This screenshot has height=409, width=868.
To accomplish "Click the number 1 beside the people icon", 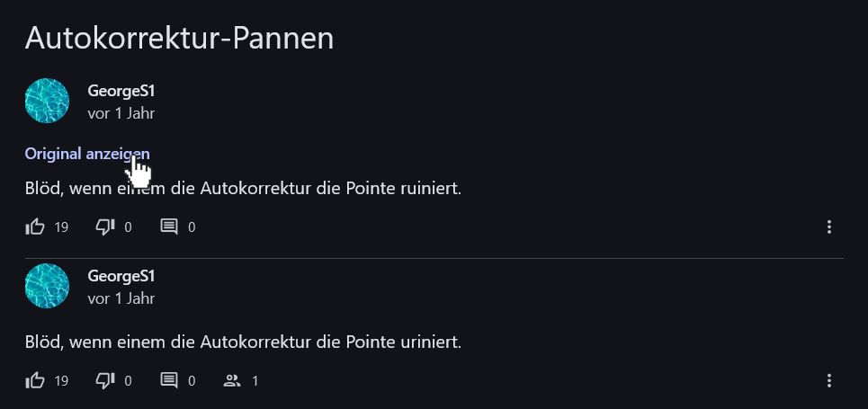I will click(x=255, y=381).
